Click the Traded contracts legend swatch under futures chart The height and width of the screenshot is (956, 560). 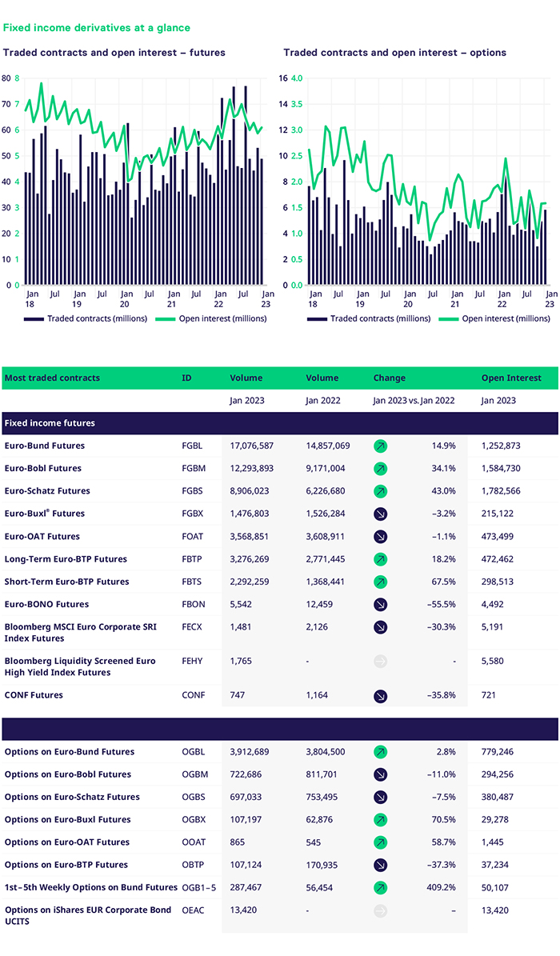(34, 318)
